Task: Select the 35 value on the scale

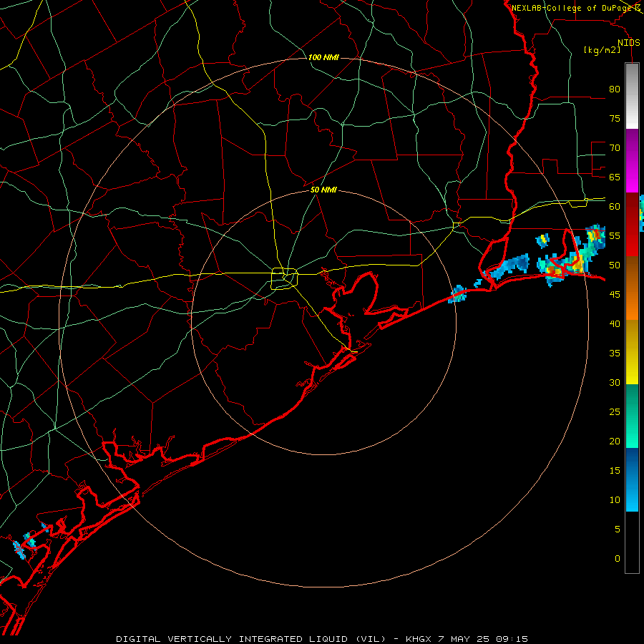Action: [x=615, y=353]
